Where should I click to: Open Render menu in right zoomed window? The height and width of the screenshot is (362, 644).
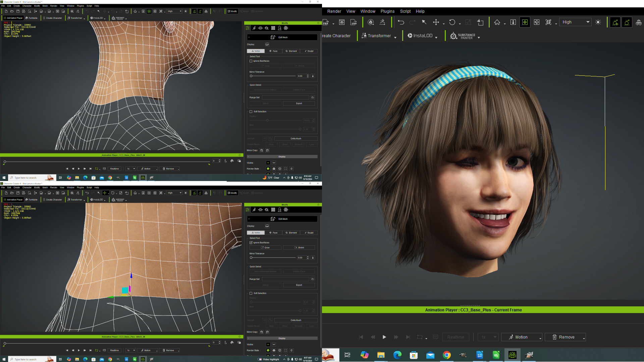point(334,11)
